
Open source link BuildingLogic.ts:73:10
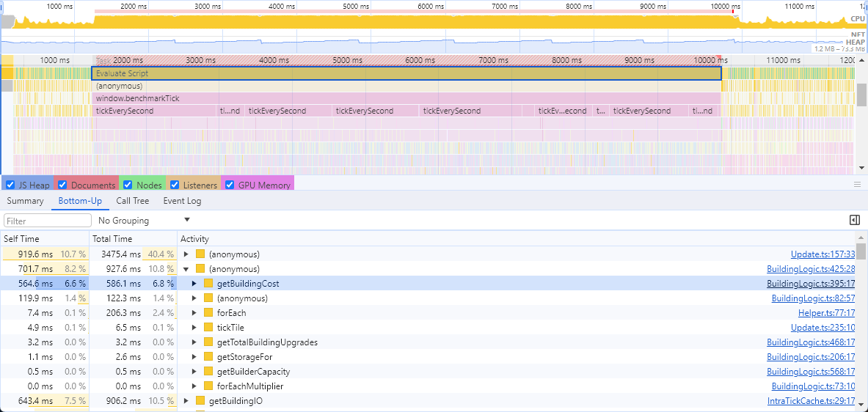click(x=813, y=386)
